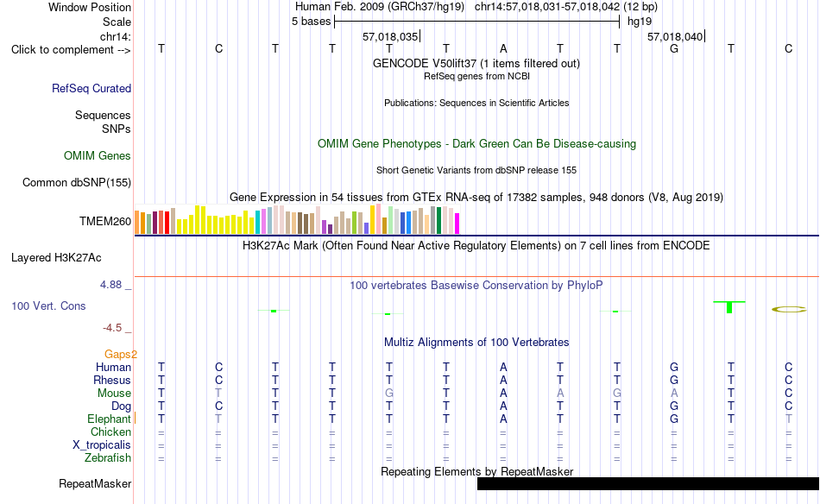The image size is (820, 504).
Task: Click the Gaps2 label
Action: click(x=121, y=355)
